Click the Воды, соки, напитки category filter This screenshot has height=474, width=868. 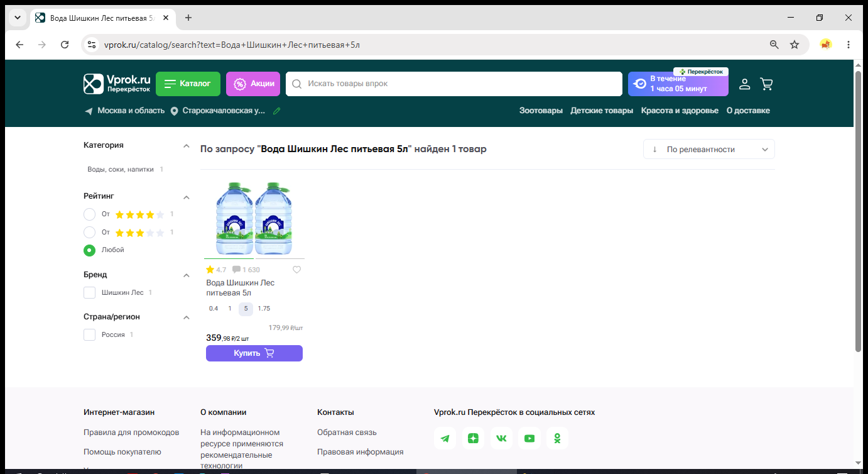click(121, 170)
